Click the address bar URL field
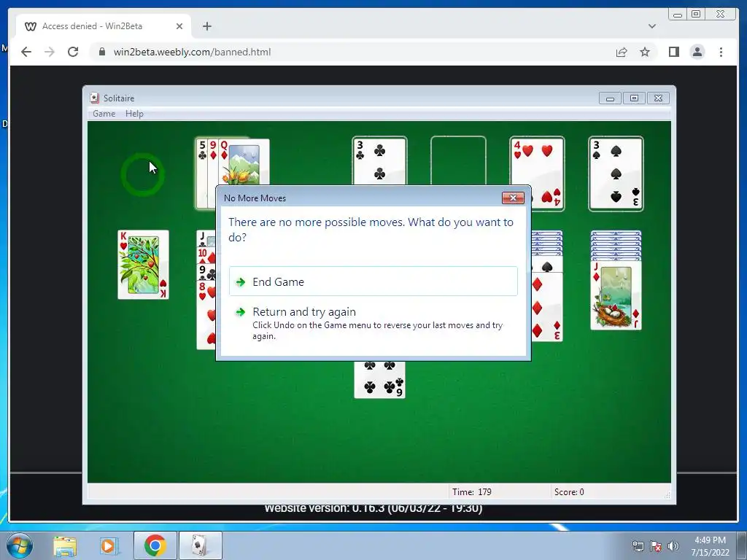Screen dimensions: 747x560 [x=352, y=52]
